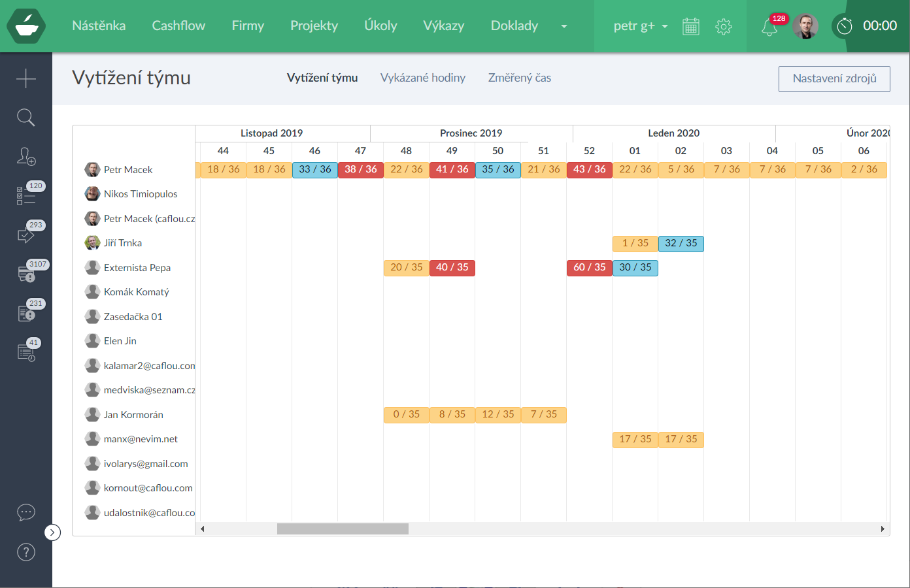Open the calendar icon in top bar
This screenshot has width=910, height=588.
(x=691, y=26)
